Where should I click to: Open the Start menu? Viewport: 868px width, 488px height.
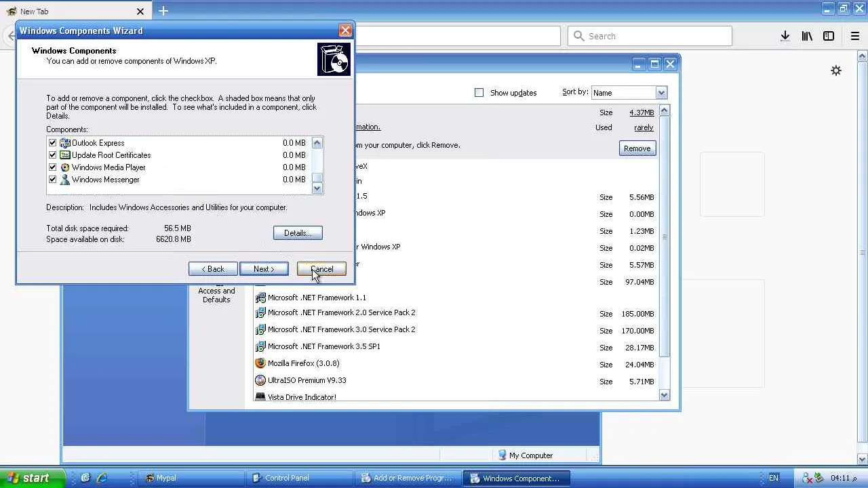(32, 478)
